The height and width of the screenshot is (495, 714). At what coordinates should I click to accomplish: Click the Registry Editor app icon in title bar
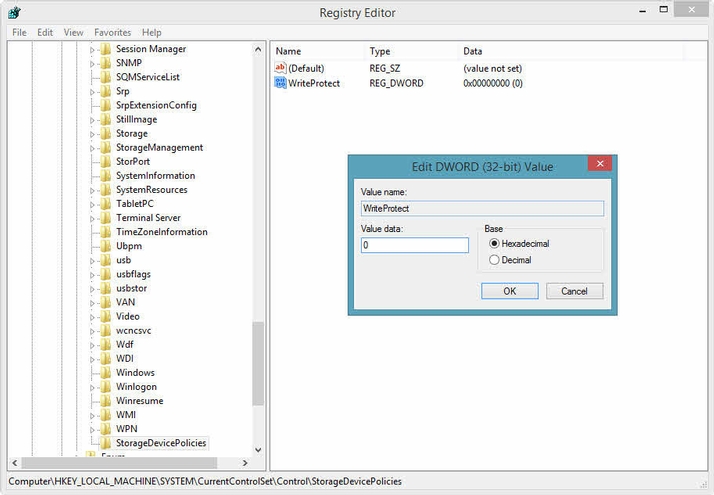[14, 12]
